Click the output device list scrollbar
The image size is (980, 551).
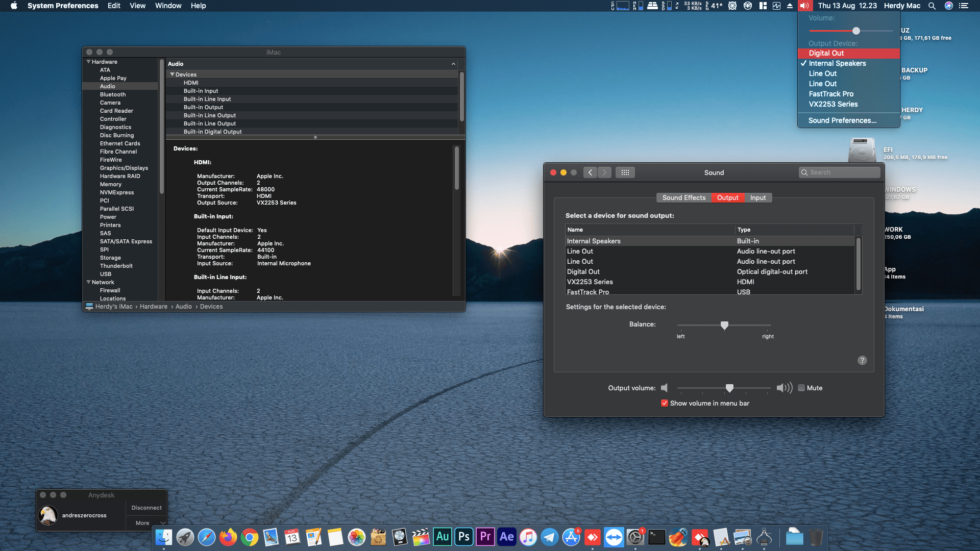pyautogui.click(x=858, y=264)
